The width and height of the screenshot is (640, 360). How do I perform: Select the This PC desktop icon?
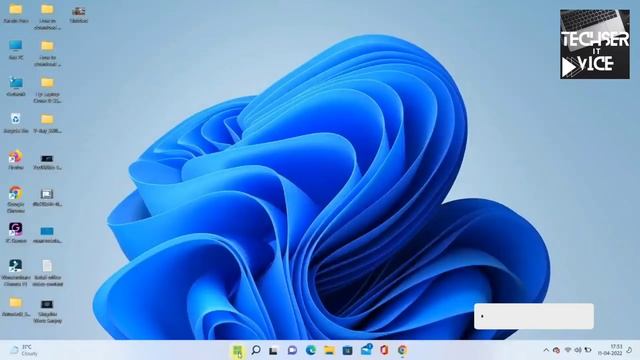coord(16,50)
